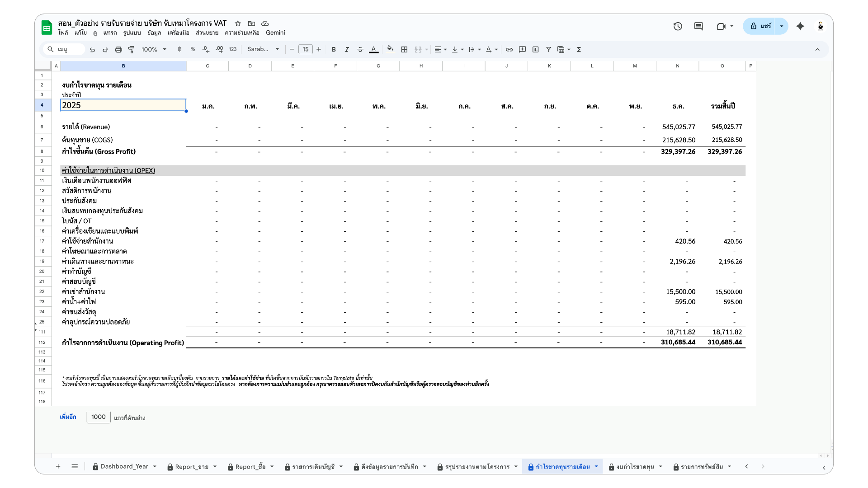Select the paint format tool
868x488 pixels.
tap(132, 50)
